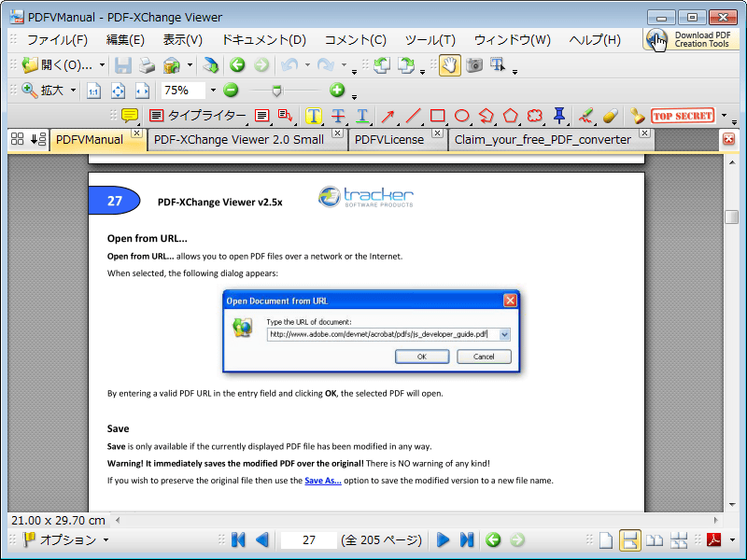The image size is (747, 560).
Task: Select the Polygon Line tool
Action: click(486, 116)
